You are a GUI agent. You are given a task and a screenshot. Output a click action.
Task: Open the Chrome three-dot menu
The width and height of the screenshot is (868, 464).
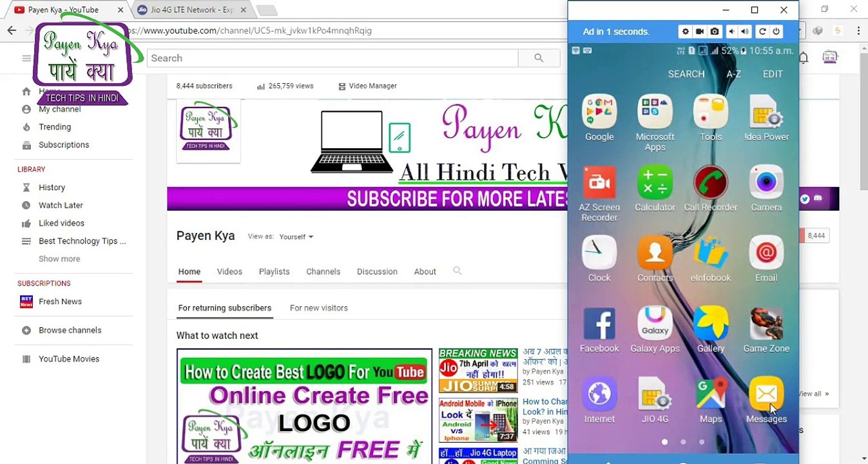tap(858, 31)
